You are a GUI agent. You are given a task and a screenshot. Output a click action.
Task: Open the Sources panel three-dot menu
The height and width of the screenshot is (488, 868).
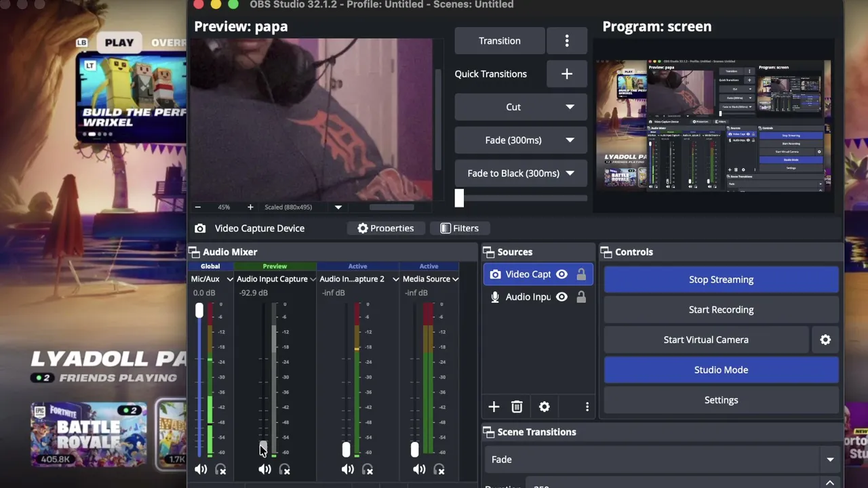[587, 407]
